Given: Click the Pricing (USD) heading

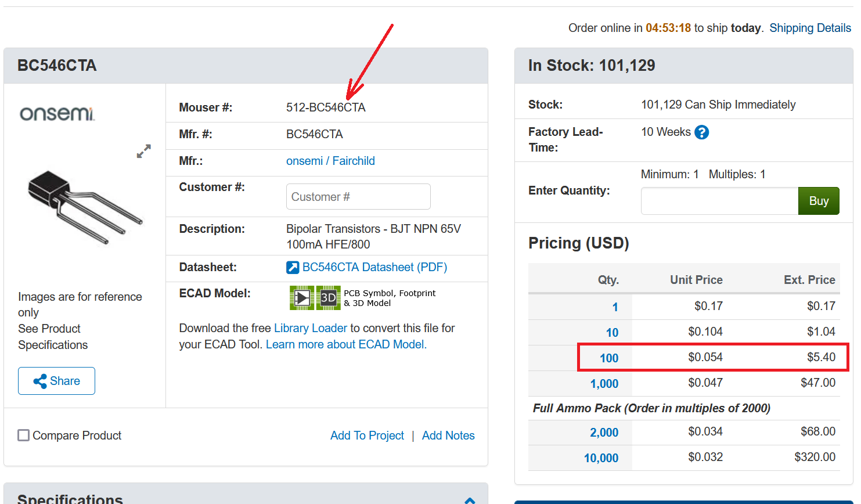Looking at the screenshot, I should (579, 243).
